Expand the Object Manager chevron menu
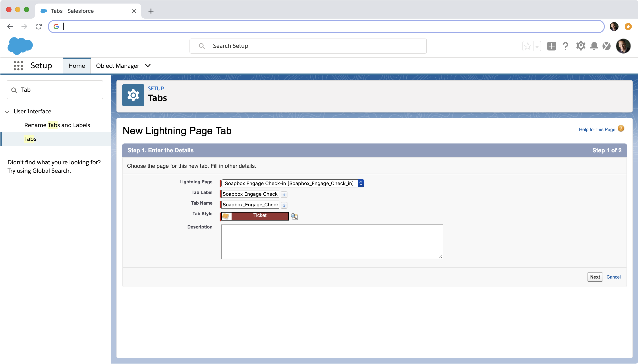Viewport: 638px width, 364px height. [x=148, y=66]
